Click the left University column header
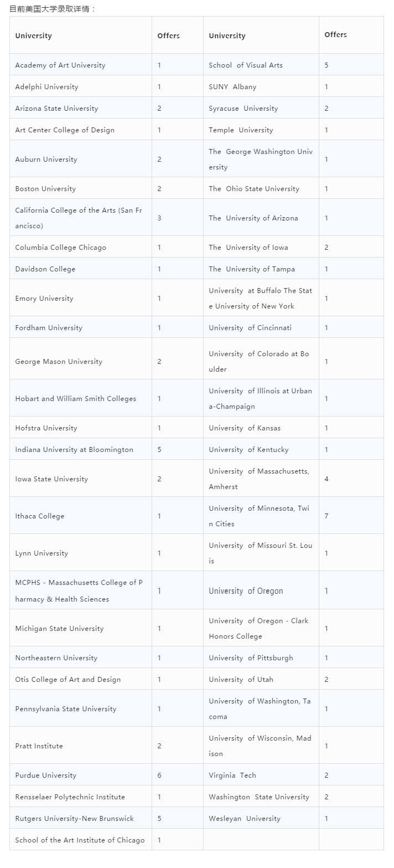394x868 pixels. pyautogui.click(x=81, y=35)
